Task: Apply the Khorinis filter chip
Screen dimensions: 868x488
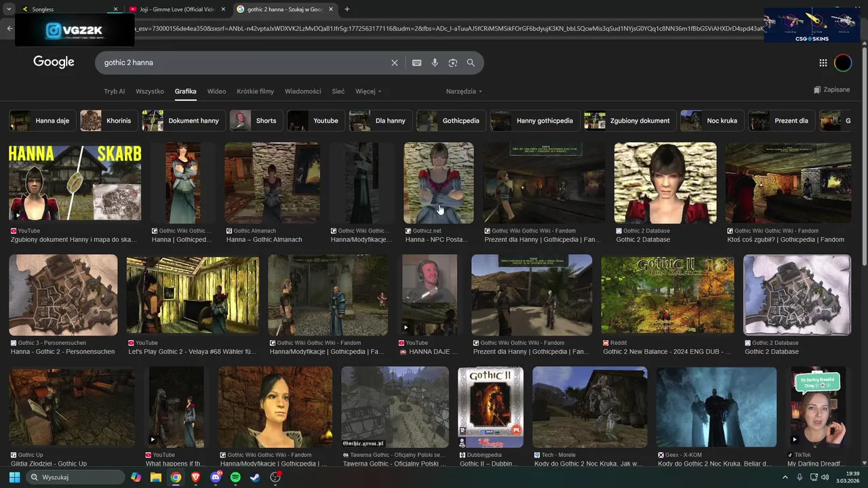Action: [109, 121]
